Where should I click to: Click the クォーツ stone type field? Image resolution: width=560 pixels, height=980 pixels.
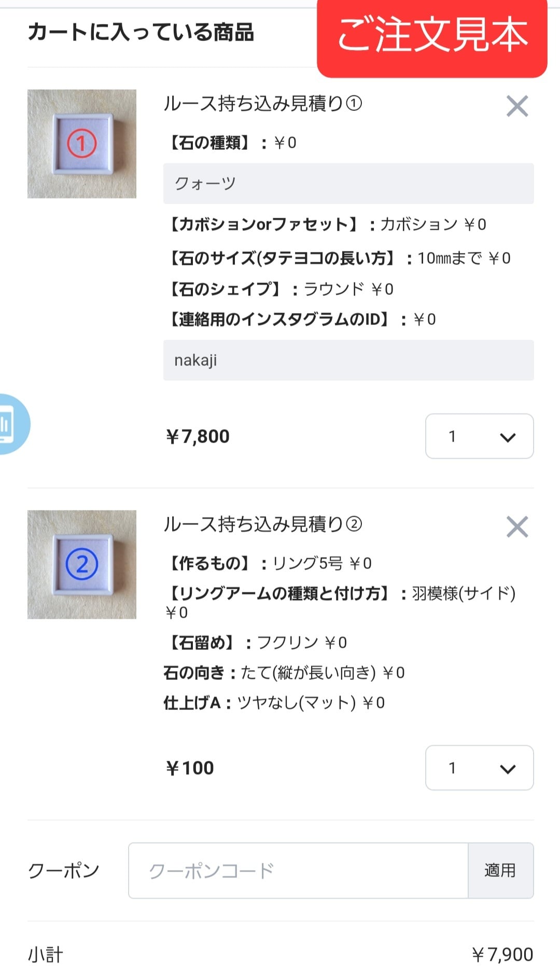coord(348,183)
